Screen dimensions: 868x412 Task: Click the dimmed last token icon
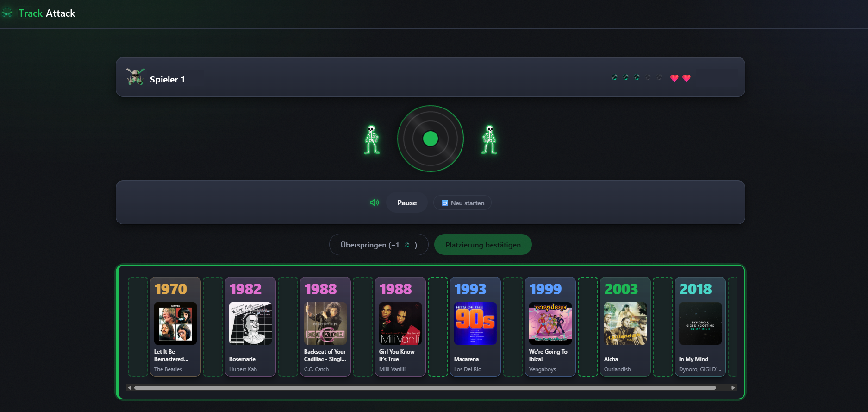(660, 77)
